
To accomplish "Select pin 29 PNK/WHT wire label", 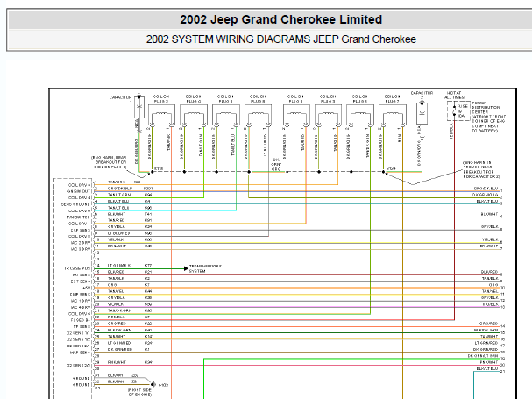I will 117,362.
